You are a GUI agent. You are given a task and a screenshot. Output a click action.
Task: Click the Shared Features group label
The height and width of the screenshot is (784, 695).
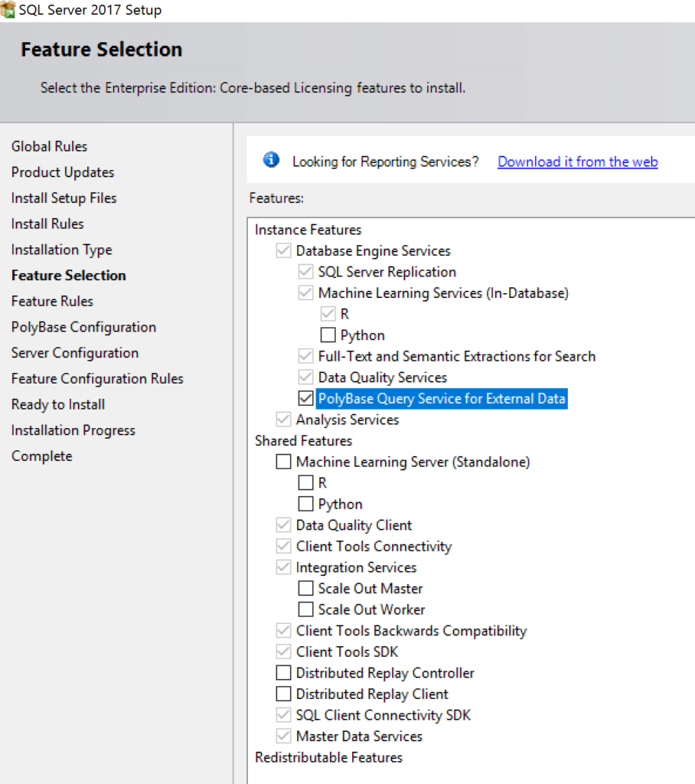pyautogui.click(x=304, y=441)
